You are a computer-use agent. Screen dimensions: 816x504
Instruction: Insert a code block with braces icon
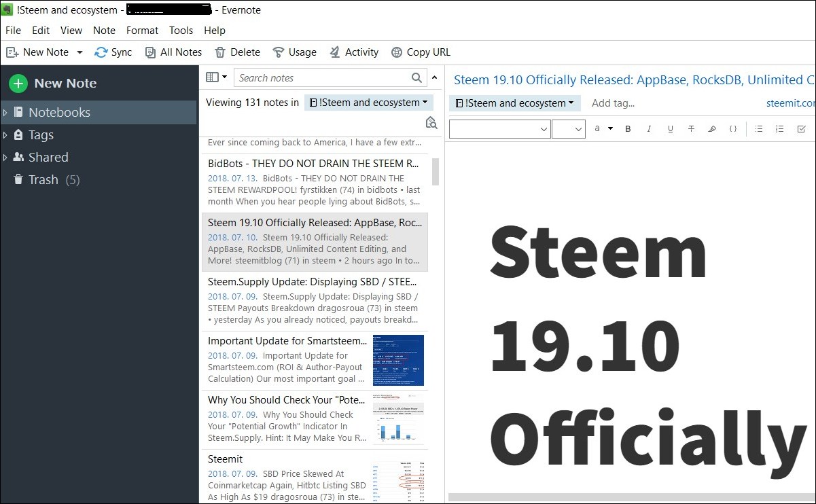coord(733,128)
